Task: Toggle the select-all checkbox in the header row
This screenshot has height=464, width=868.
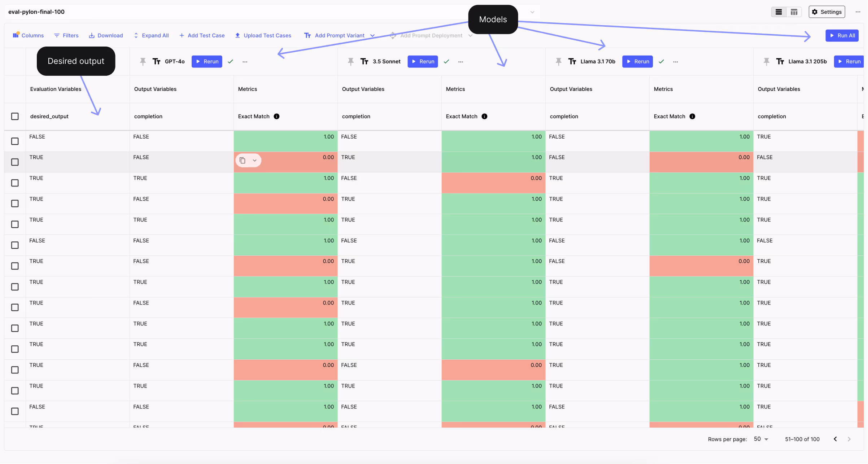Action: [15, 116]
